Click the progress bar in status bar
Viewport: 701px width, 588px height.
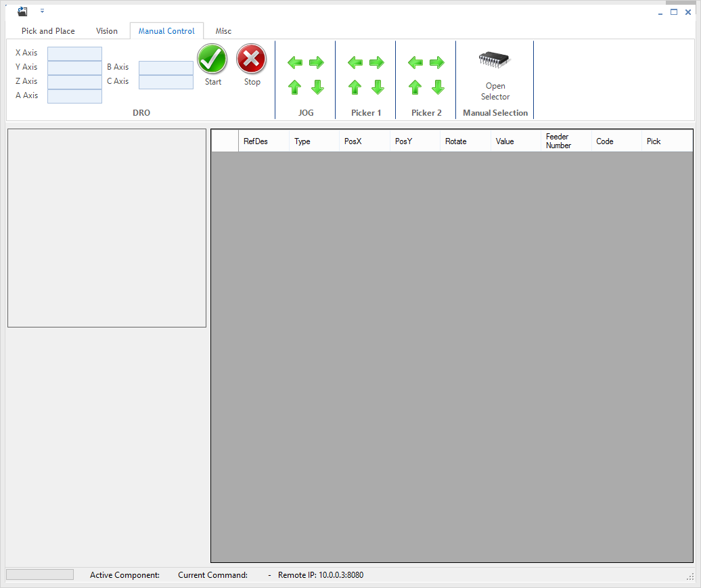coord(40,574)
